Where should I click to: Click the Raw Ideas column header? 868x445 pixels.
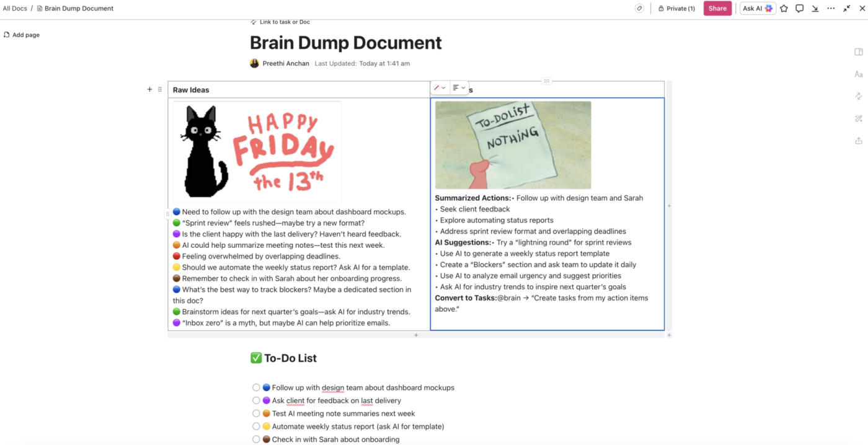191,90
